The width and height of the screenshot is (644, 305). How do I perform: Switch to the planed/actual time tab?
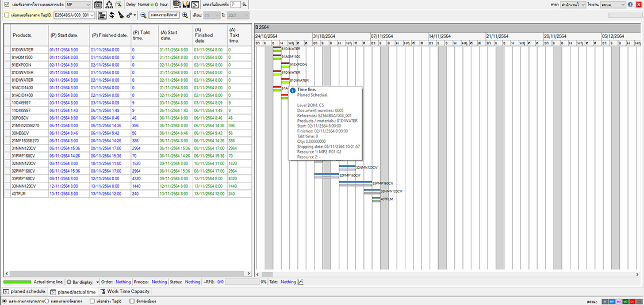point(76,292)
